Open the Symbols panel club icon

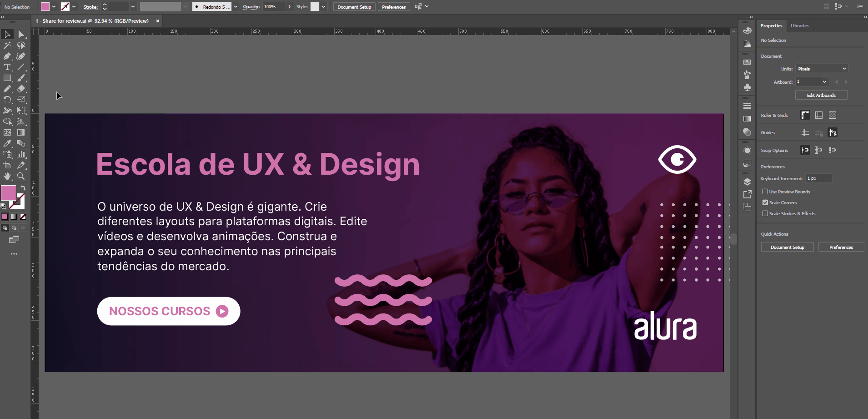747,87
